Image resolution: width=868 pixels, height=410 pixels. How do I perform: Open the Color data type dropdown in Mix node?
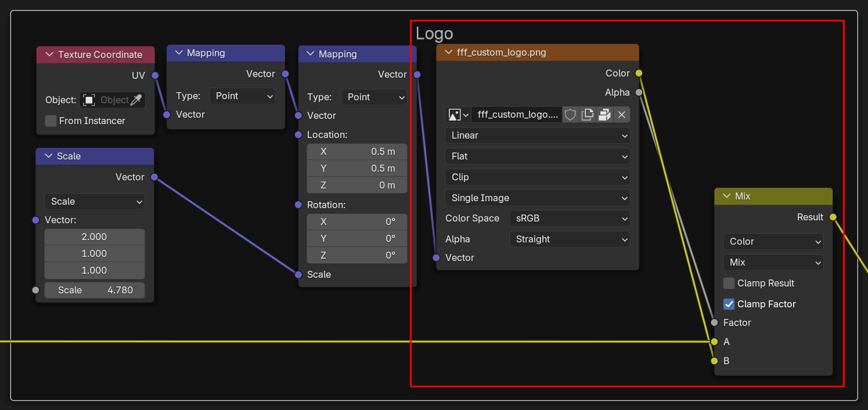(x=773, y=241)
